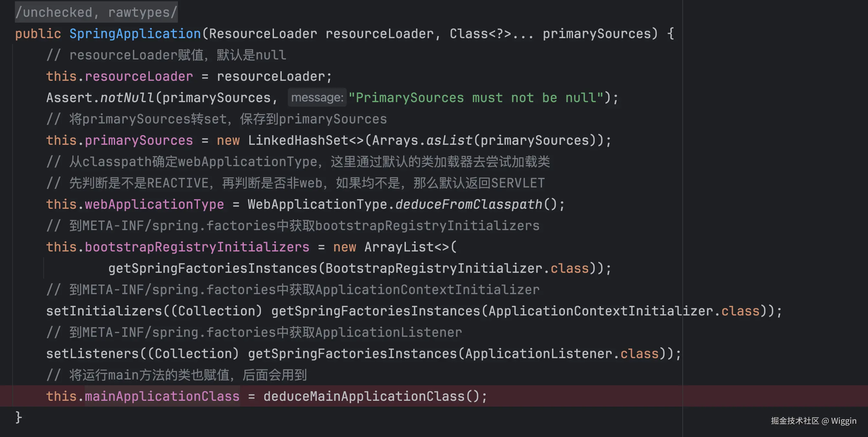Click the BootstrapRegistryInitializer.class argument
Viewport: 868px width, 437px height.
pyautogui.click(x=457, y=268)
